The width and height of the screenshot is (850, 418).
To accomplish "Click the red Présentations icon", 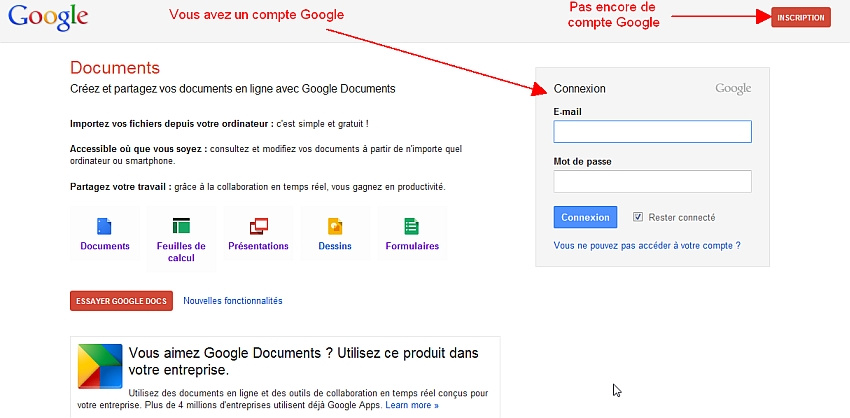I will [x=259, y=226].
